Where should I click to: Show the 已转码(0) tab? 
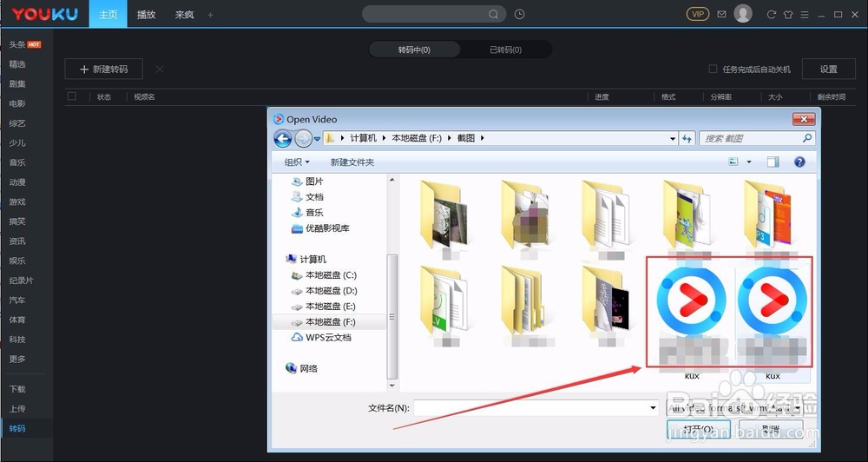(x=505, y=49)
